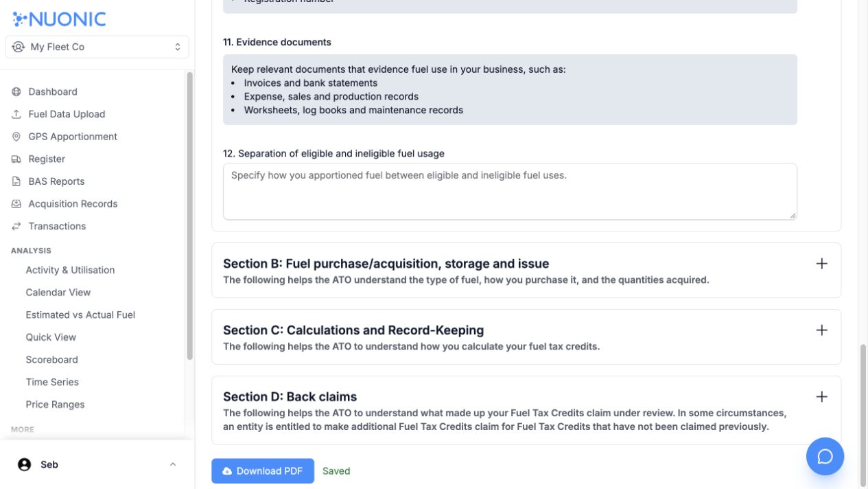Click the Section C Calculations and Record-Keeping heading
The image size is (868, 489).
(x=353, y=330)
